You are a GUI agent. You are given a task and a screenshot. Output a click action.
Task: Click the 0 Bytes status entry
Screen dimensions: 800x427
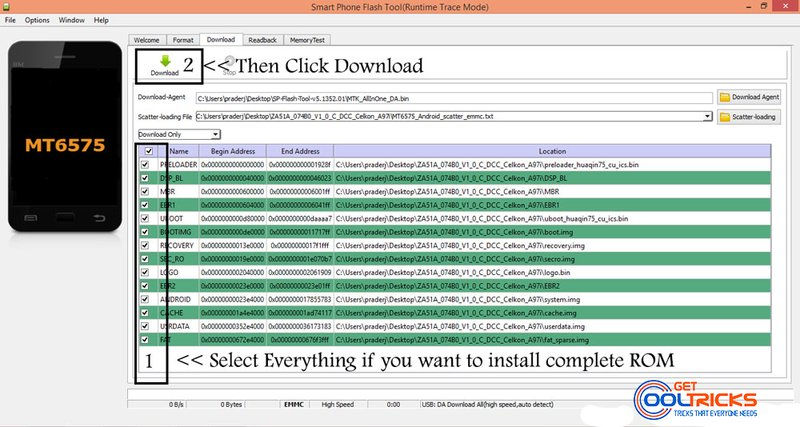click(x=231, y=404)
